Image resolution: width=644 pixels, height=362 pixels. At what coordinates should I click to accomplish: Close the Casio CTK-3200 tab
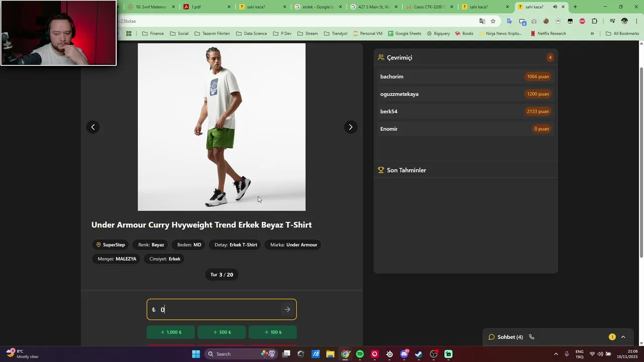[x=451, y=7]
